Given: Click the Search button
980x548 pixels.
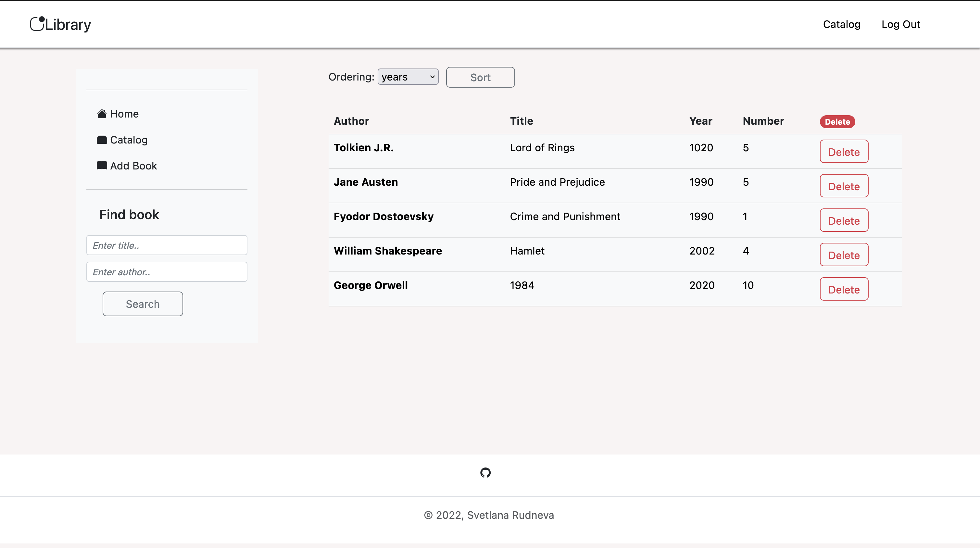Looking at the screenshot, I should (143, 304).
